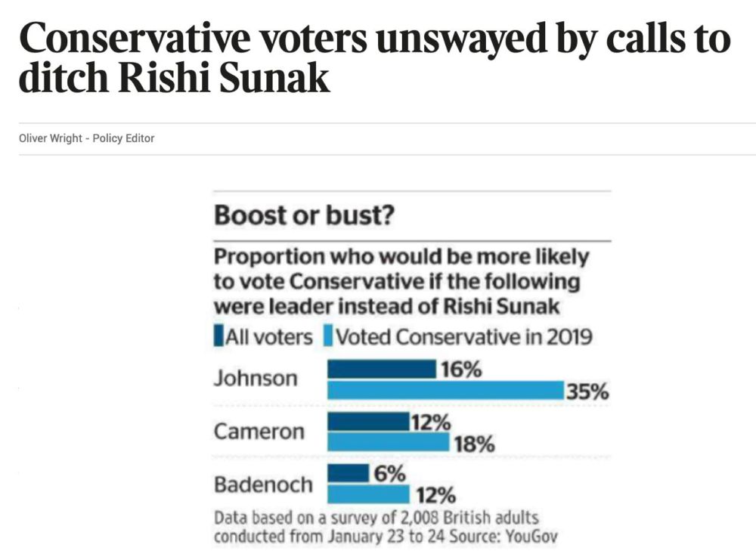Click Badenoch's light blue 12% bar
756x554 pixels.
(368, 494)
